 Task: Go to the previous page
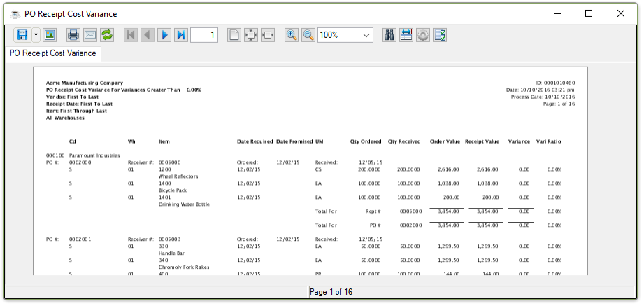tap(147, 35)
